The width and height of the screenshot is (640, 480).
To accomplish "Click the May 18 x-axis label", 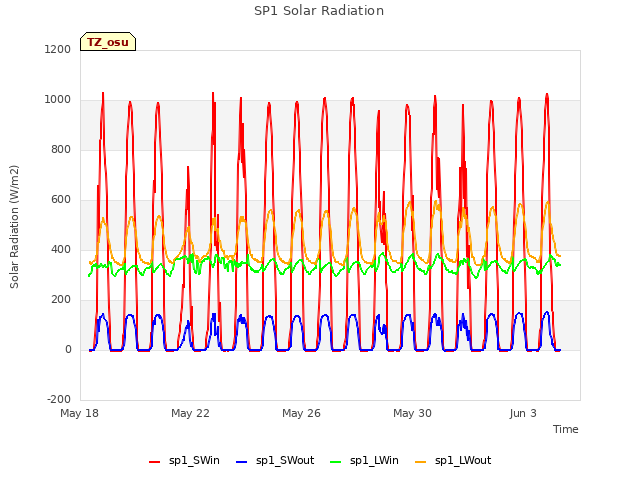I will (x=79, y=413).
